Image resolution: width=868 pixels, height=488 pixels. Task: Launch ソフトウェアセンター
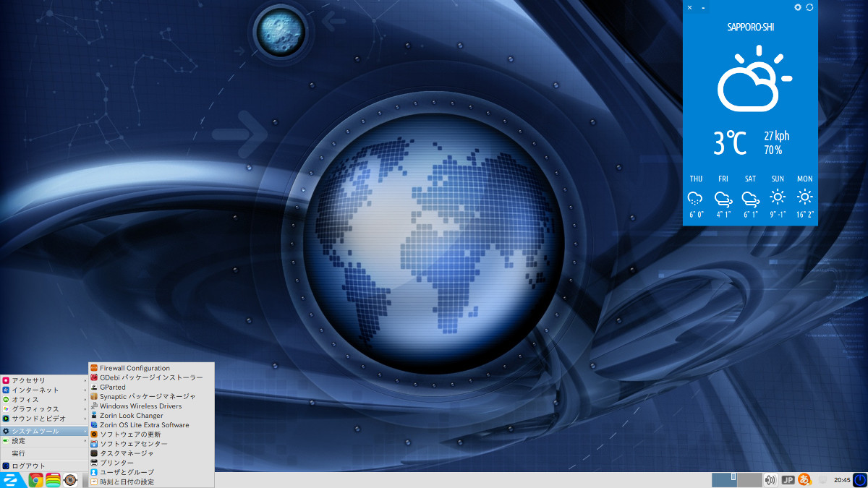point(151,443)
